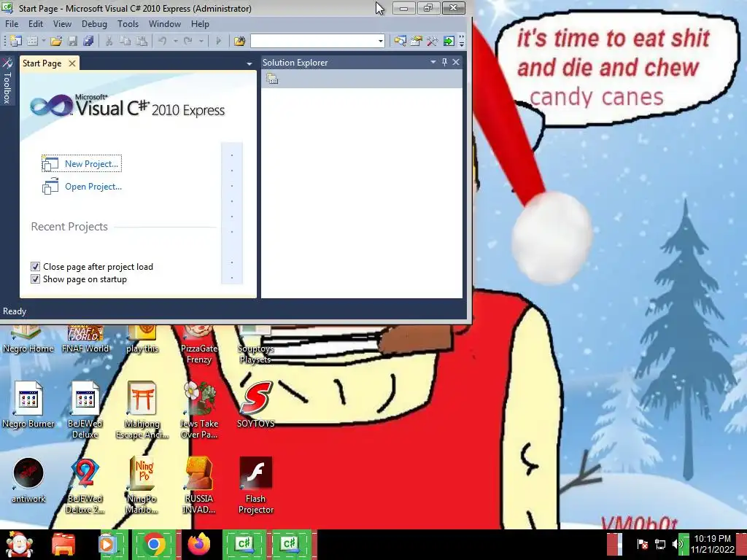Click the green arrow Start Page toolbar icon
The height and width of the screenshot is (560, 747).
point(449,42)
